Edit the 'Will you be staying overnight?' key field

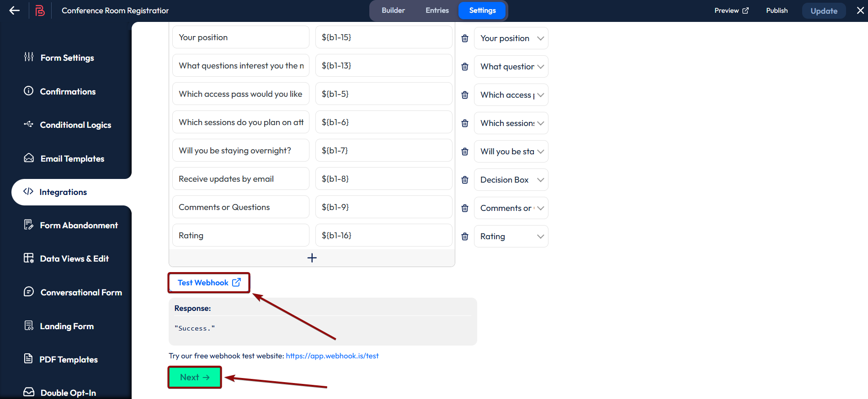pyautogui.click(x=241, y=151)
